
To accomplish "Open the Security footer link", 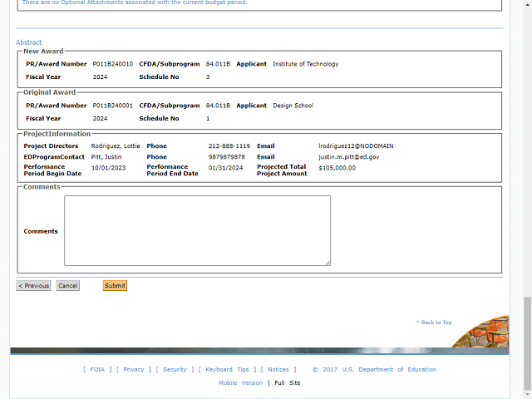I will pyautogui.click(x=175, y=369).
